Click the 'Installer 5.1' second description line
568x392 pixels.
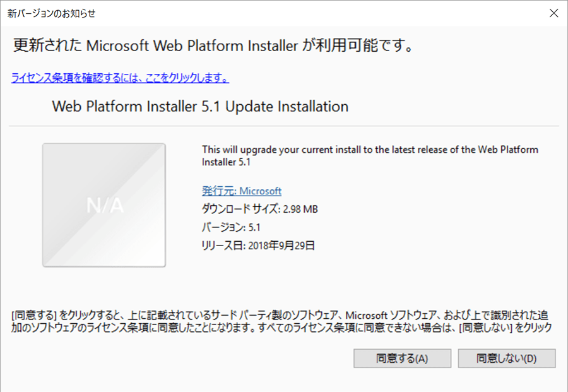click(x=226, y=162)
